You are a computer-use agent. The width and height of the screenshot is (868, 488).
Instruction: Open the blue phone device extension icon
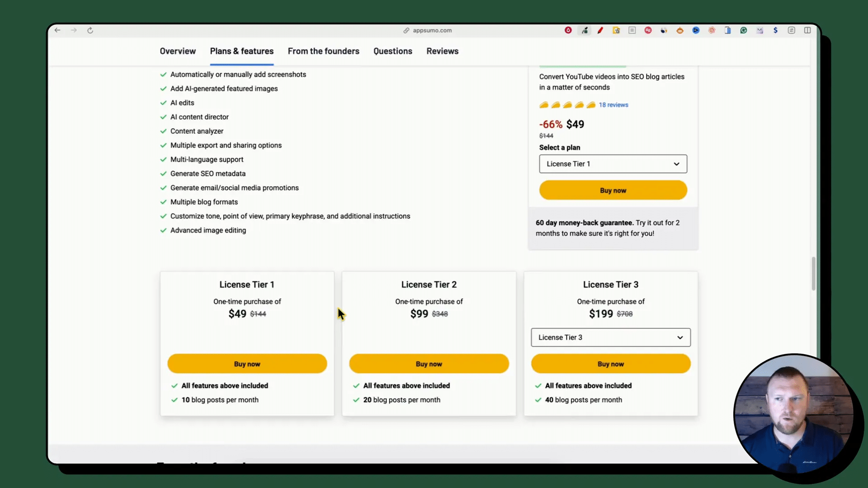pyautogui.click(x=728, y=30)
